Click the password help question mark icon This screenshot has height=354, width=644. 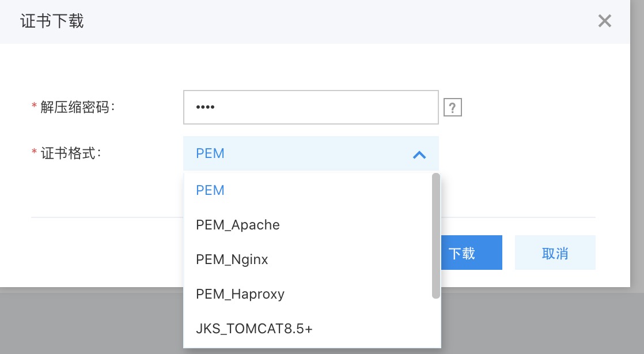[453, 107]
